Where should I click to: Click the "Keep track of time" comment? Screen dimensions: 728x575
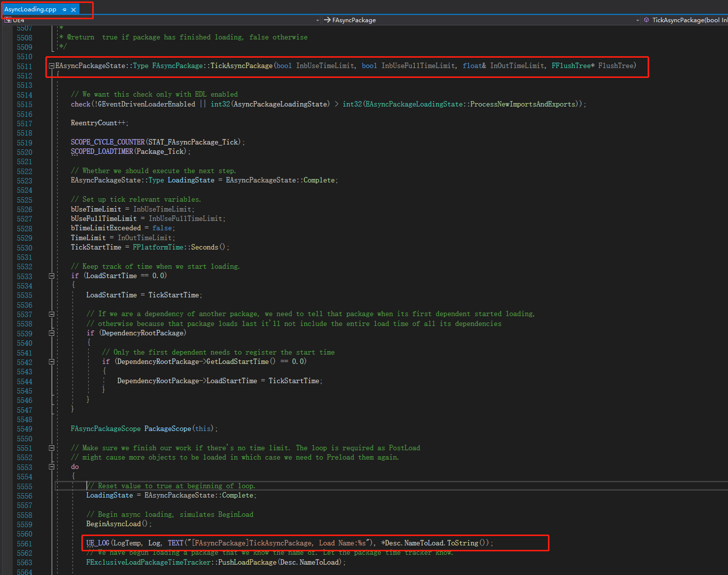(155, 266)
